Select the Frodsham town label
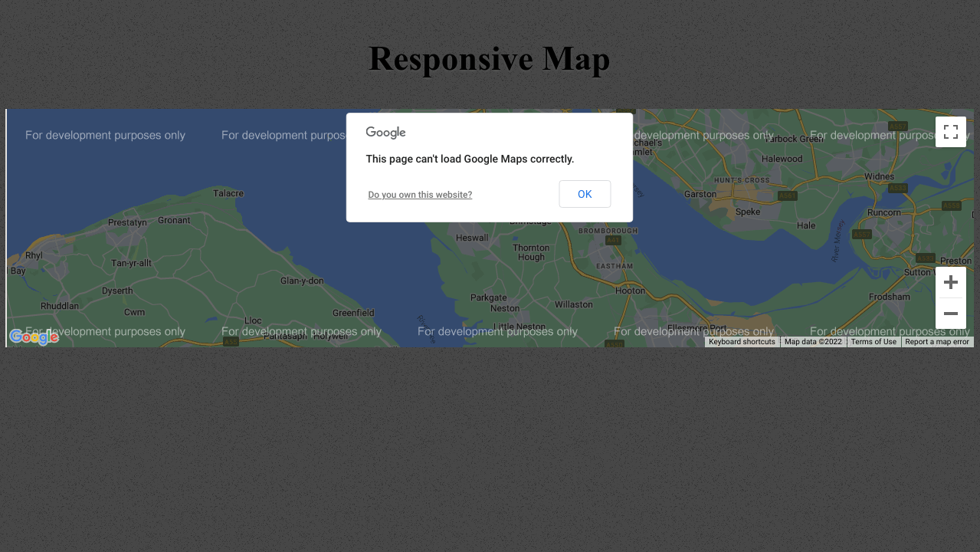 click(889, 297)
